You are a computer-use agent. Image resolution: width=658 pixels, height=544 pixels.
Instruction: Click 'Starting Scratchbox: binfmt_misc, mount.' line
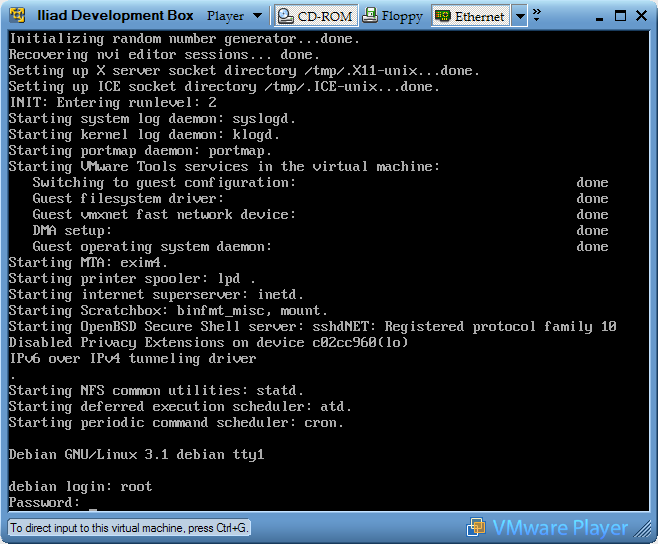point(168,311)
